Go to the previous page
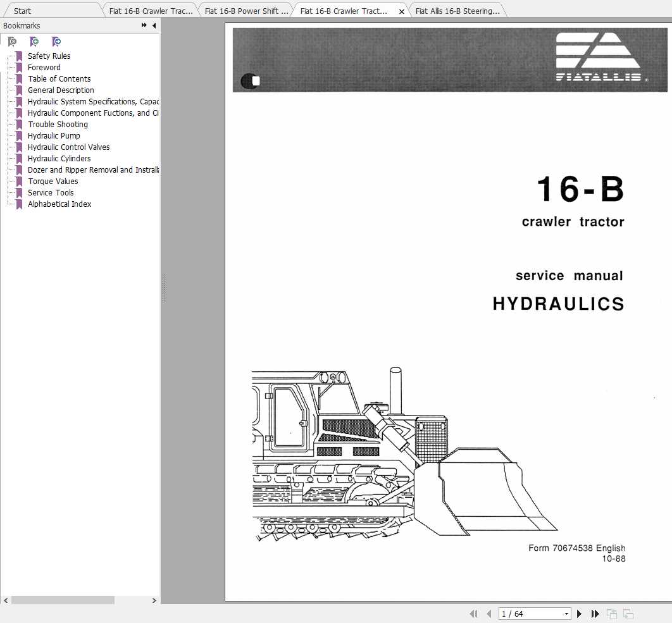The image size is (672, 623). pos(488,614)
